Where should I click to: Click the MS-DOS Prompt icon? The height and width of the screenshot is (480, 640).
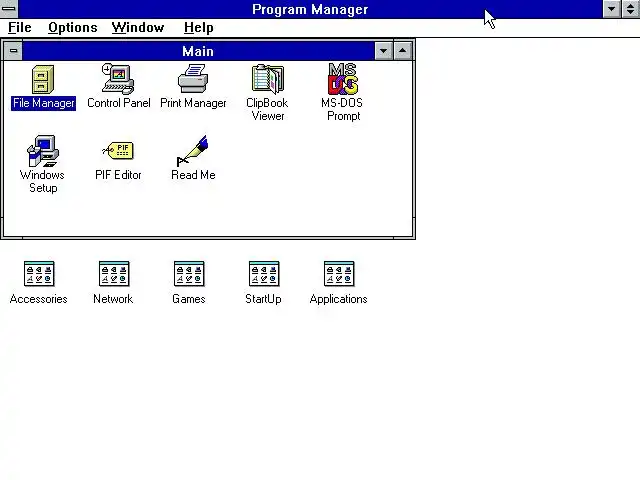(x=343, y=79)
